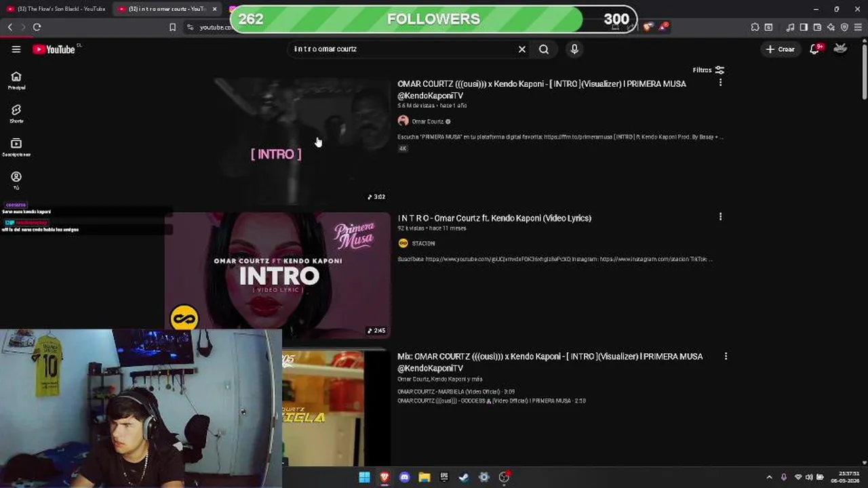Open the YouTube hamburger guide menu
868x488 pixels.
click(x=16, y=49)
